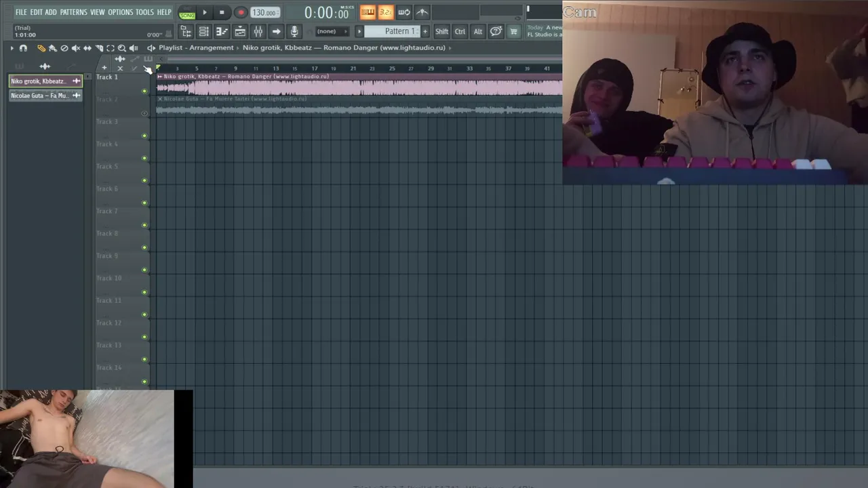Open the magnet snap options
Viewport: 868px width, 488px height.
(x=23, y=48)
